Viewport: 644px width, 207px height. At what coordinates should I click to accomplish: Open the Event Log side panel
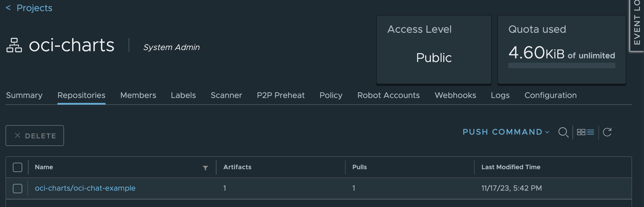[x=637, y=24]
